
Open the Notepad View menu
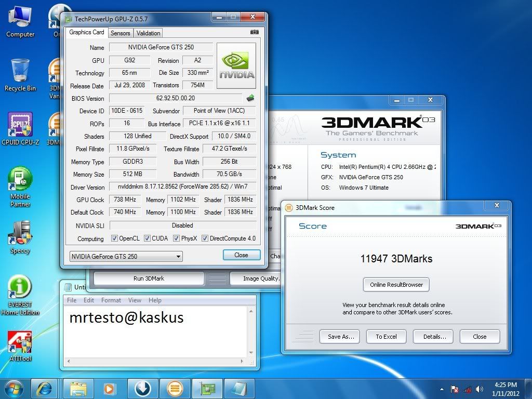(x=135, y=300)
